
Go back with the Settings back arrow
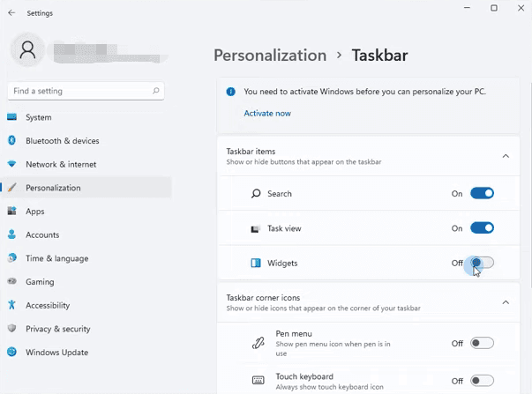point(11,13)
